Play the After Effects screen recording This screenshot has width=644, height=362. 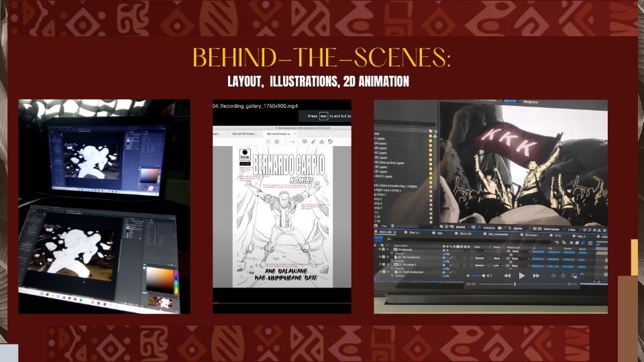tap(522, 276)
